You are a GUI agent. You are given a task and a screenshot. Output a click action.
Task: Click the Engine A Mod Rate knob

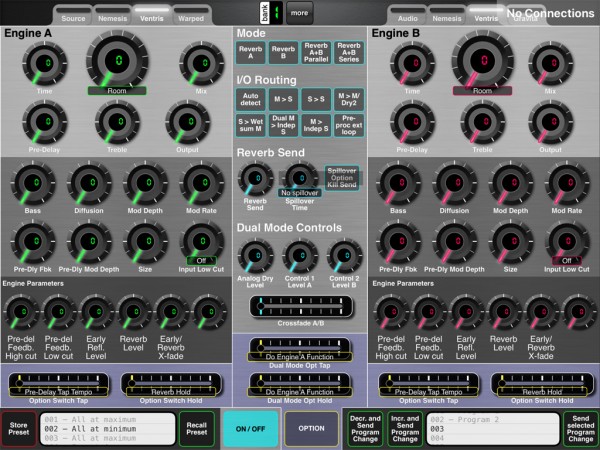tap(202, 183)
